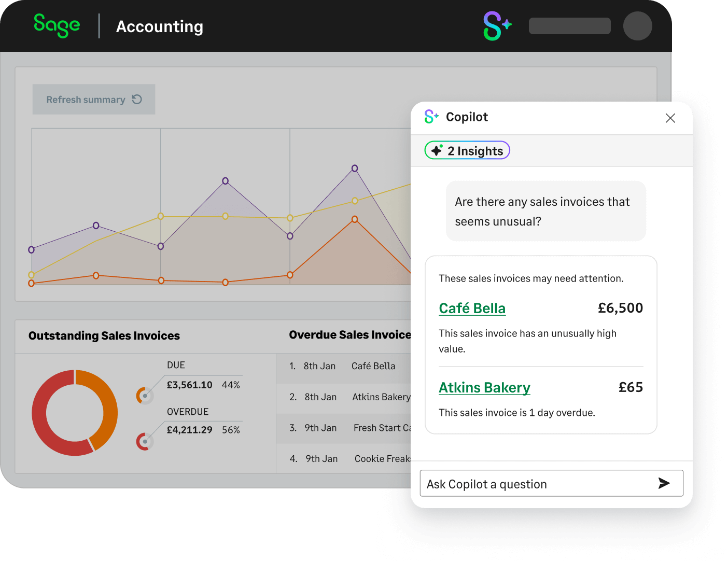The image size is (728, 561).
Task: Click the Sage logo in header
Action: pos(57,25)
